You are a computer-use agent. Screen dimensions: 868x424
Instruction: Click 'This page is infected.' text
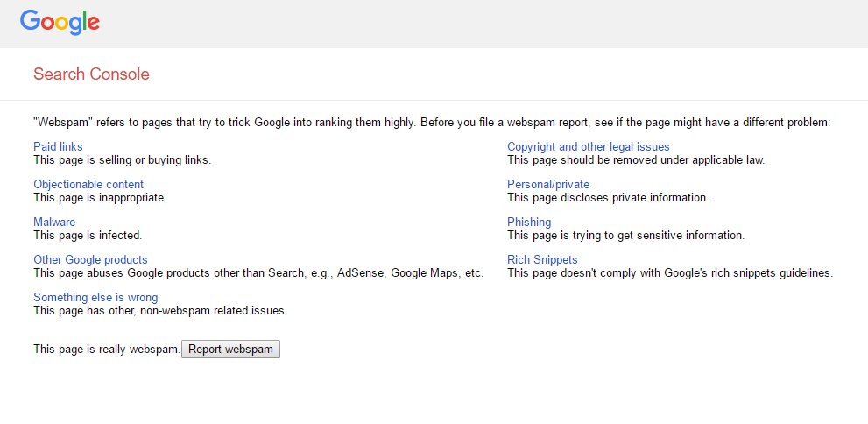coord(88,236)
